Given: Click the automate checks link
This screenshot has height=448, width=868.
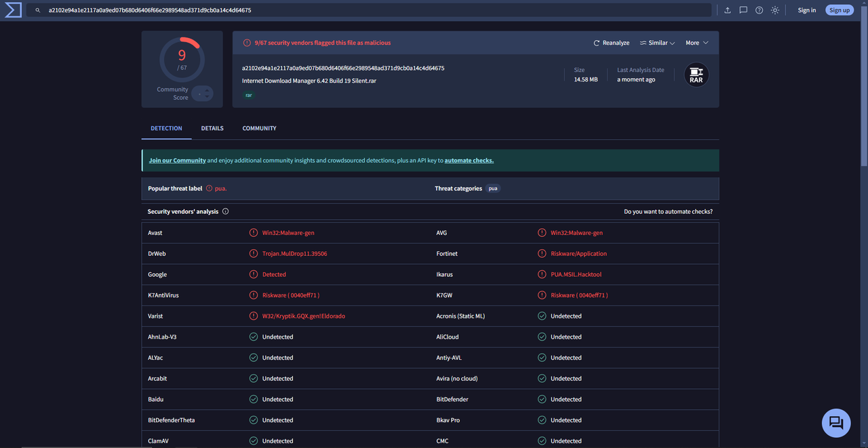Looking at the screenshot, I should [469, 160].
